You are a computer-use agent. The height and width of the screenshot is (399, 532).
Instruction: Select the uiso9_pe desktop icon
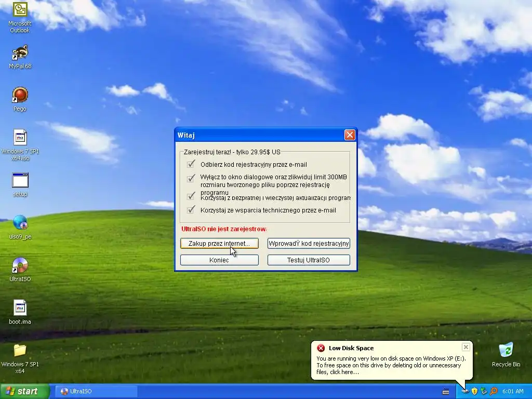(20, 227)
